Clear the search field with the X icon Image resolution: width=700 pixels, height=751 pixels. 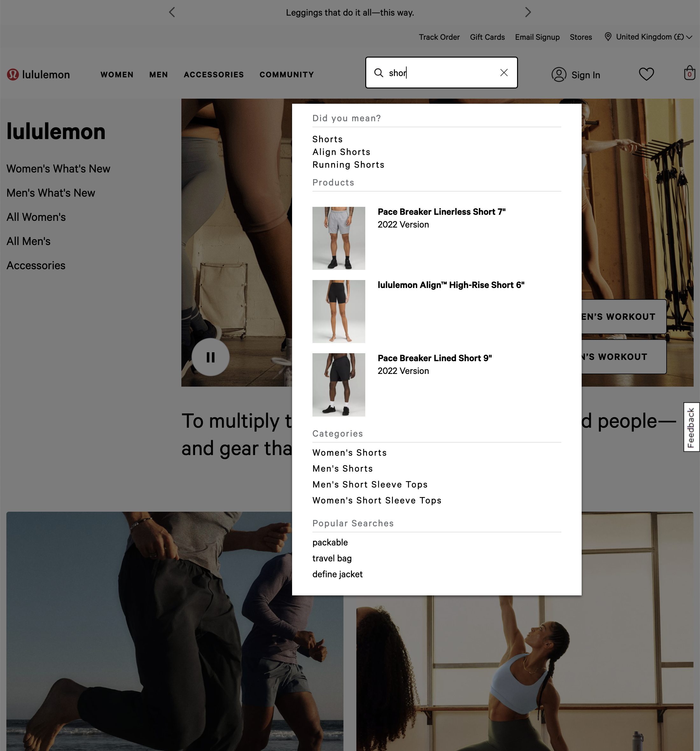[504, 73]
